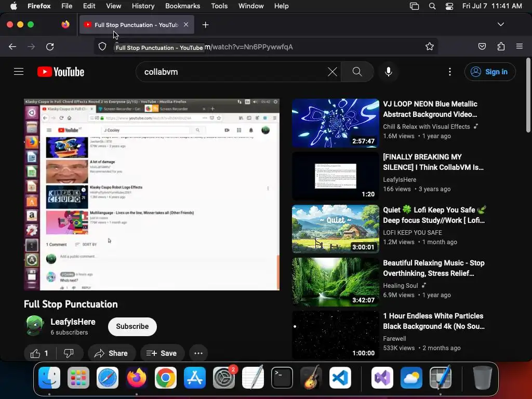Open the File menu
532x399 pixels.
pyautogui.click(x=66, y=6)
